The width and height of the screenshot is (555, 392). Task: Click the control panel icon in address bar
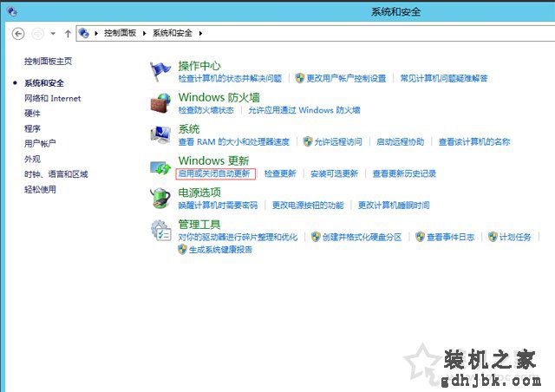[x=84, y=33]
